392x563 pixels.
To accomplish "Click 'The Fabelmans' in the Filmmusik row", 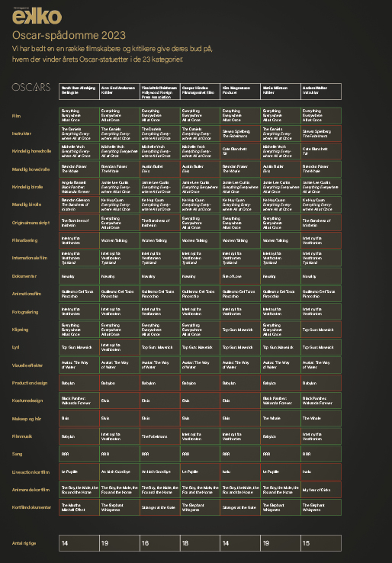I will [159, 436].
